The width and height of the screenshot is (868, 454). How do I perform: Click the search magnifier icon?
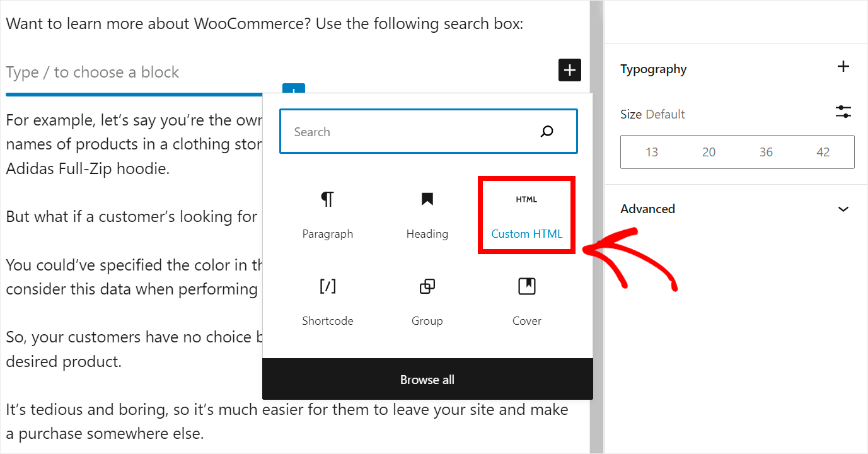pyautogui.click(x=547, y=132)
